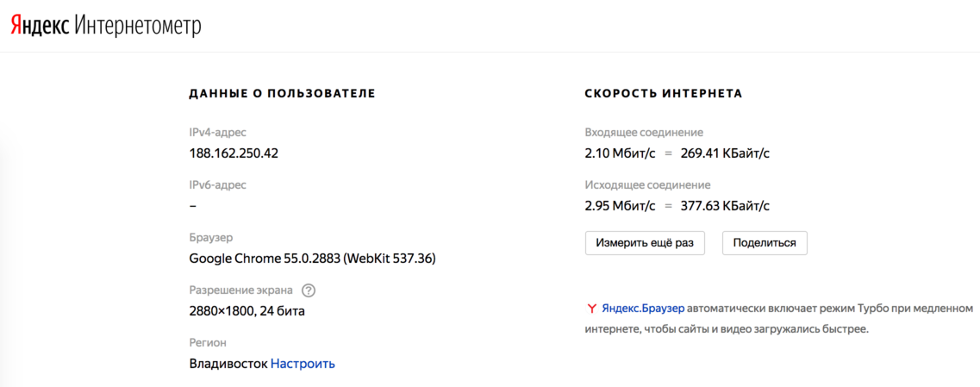This screenshot has width=980, height=387.
Task: Open the Настроить region link
Action: [303, 363]
